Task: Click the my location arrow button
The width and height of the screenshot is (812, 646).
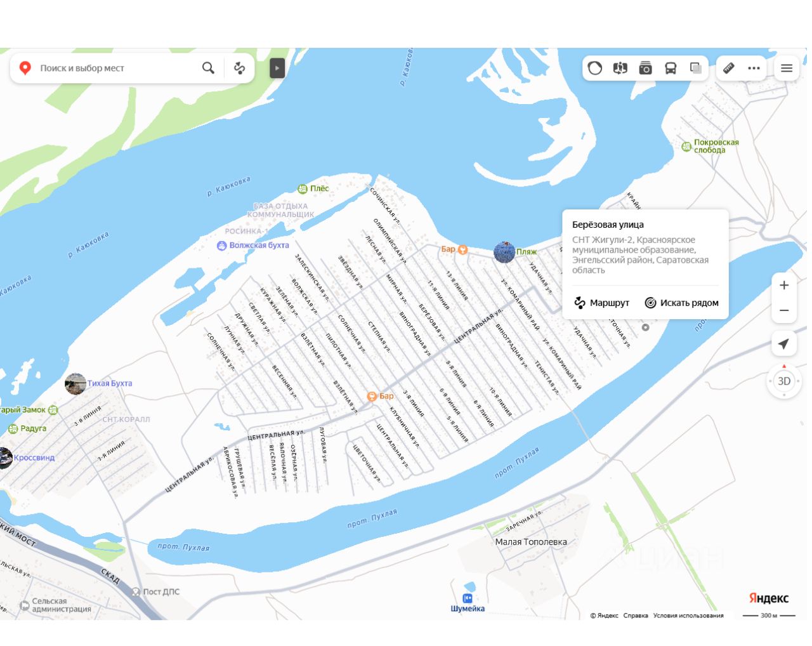Action: tap(784, 343)
